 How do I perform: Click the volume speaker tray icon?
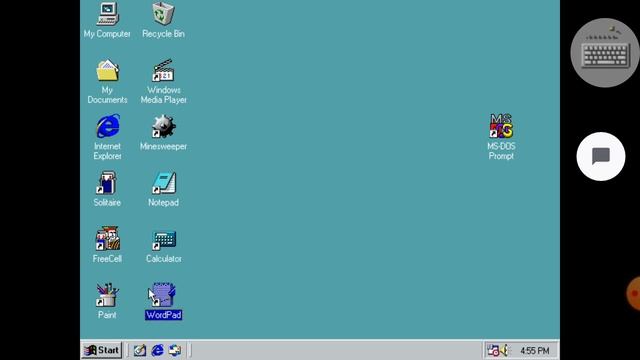click(504, 350)
